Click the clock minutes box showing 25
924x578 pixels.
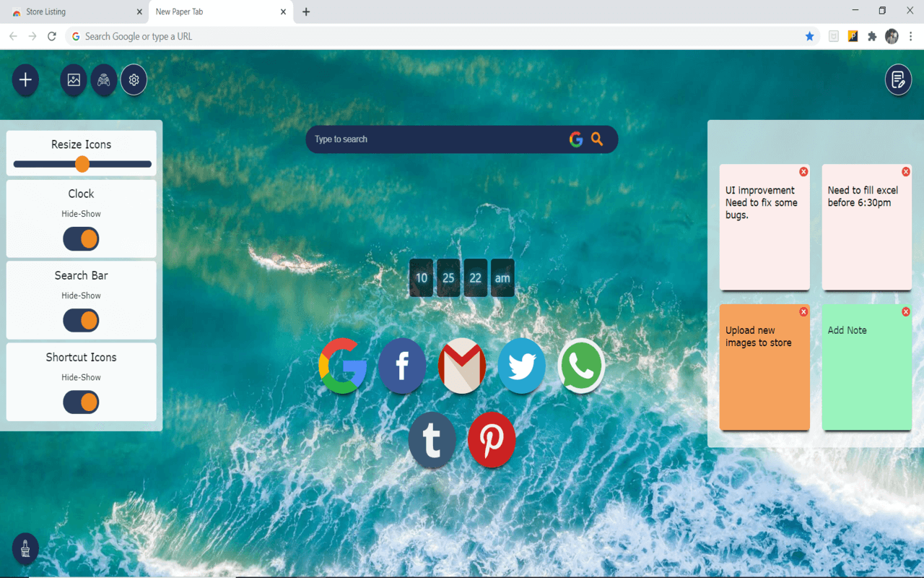(x=448, y=278)
